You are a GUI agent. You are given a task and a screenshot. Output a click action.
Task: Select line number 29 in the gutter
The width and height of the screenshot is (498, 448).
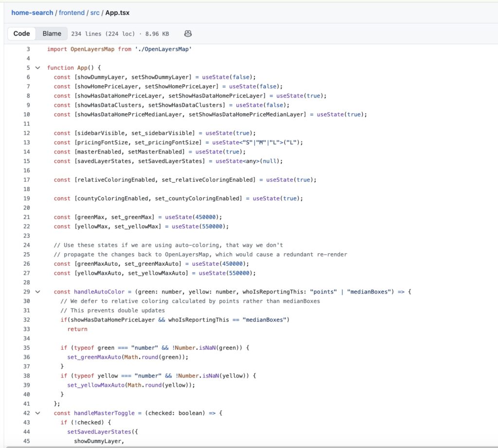pyautogui.click(x=28, y=292)
